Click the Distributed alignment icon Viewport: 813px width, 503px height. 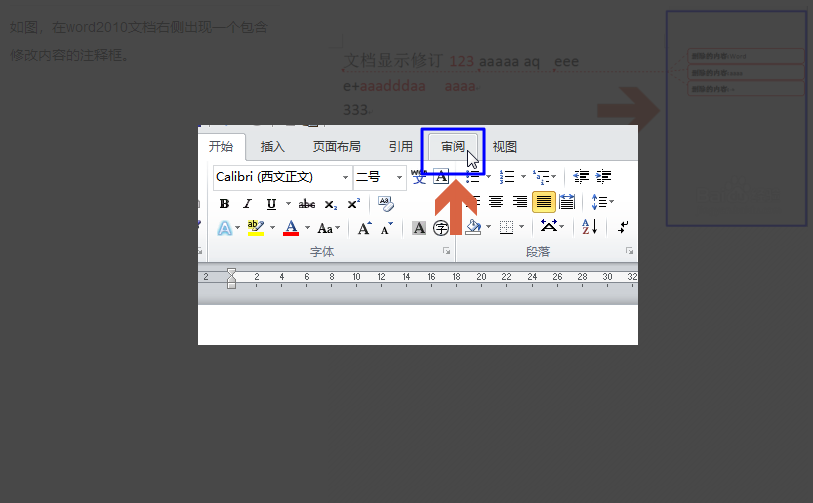click(567, 202)
